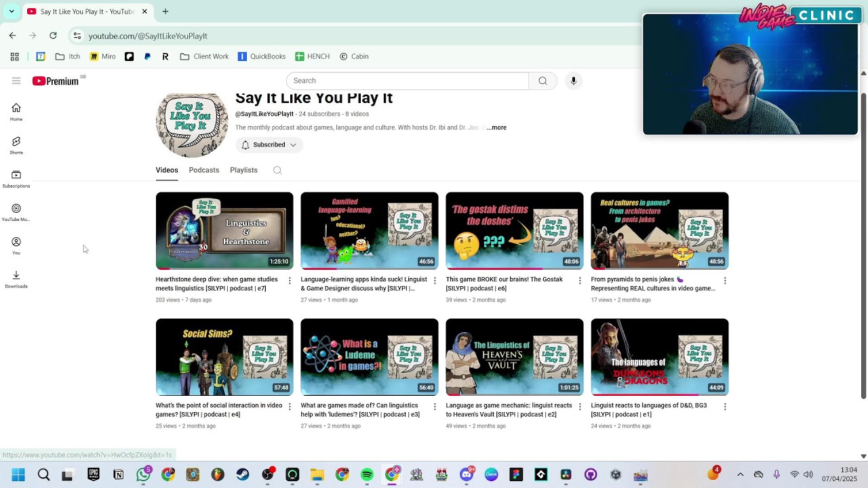868x488 pixels.
Task: Open Home in the sidebar
Action: click(x=16, y=112)
